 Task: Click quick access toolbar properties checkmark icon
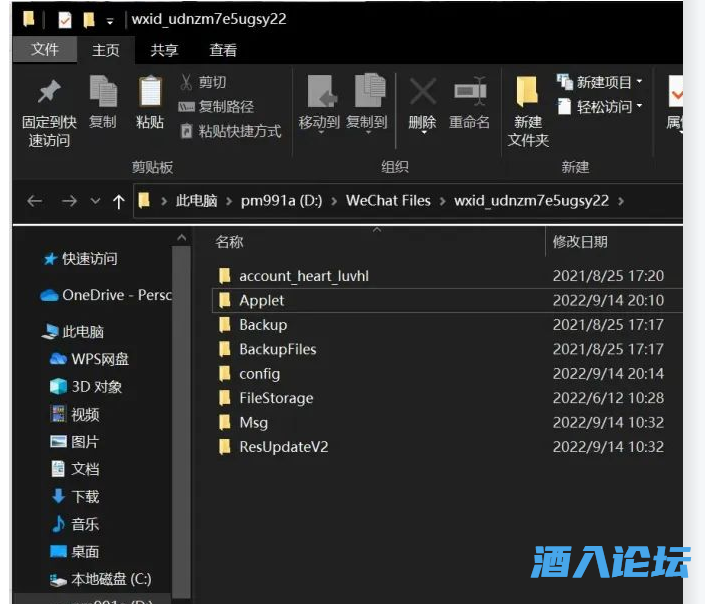tap(65, 20)
